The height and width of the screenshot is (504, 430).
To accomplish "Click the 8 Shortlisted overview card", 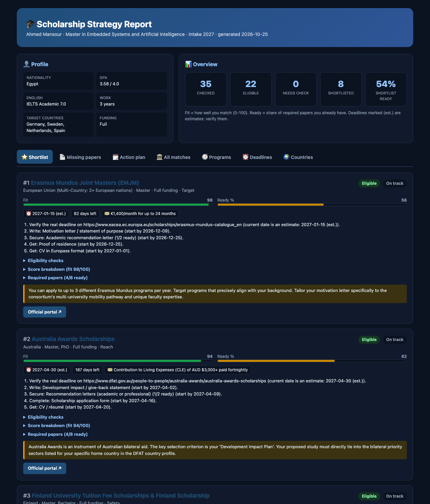I will pos(341,89).
